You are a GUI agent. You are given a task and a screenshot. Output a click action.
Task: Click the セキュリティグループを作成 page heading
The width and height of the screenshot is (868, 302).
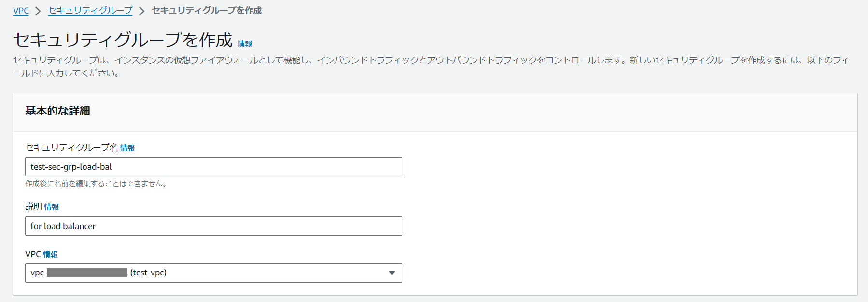tap(123, 40)
